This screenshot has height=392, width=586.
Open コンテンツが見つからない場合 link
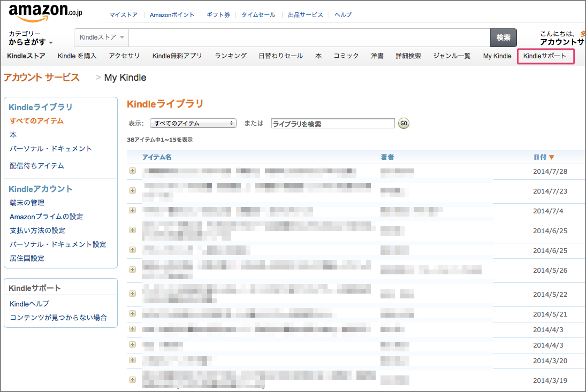[58, 318]
